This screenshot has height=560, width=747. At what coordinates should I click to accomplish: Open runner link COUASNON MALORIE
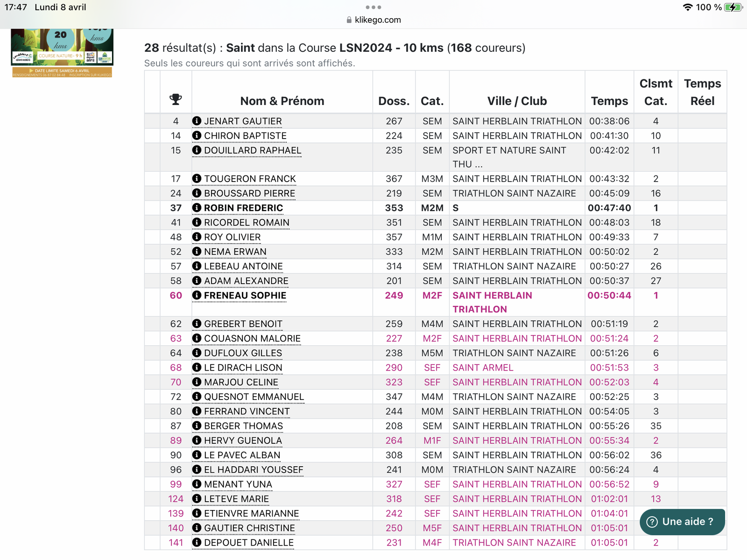pos(252,338)
